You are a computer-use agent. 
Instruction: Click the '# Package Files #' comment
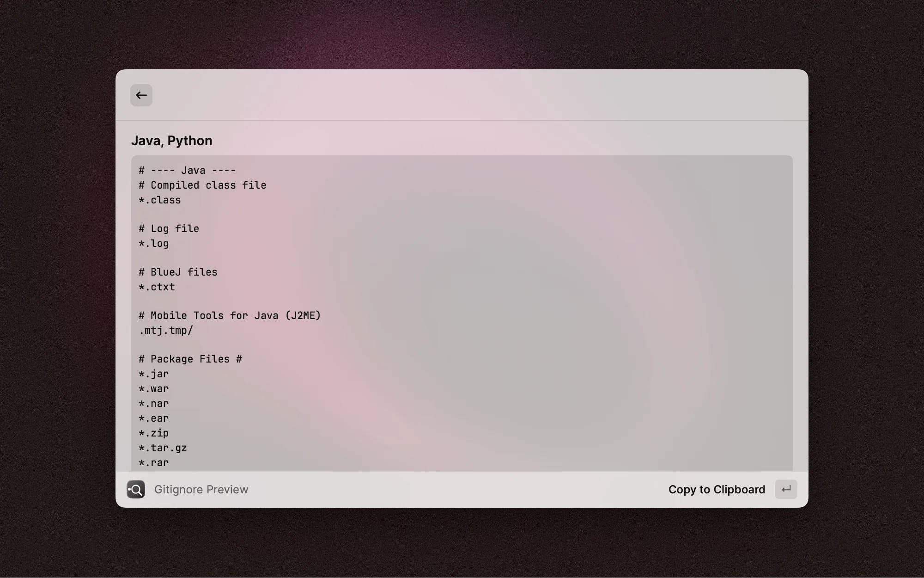point(190,359)
